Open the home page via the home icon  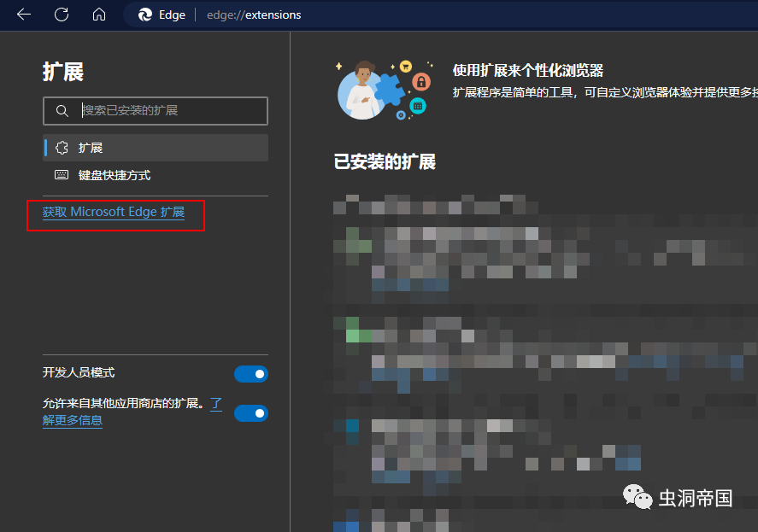tap(99, 15)
